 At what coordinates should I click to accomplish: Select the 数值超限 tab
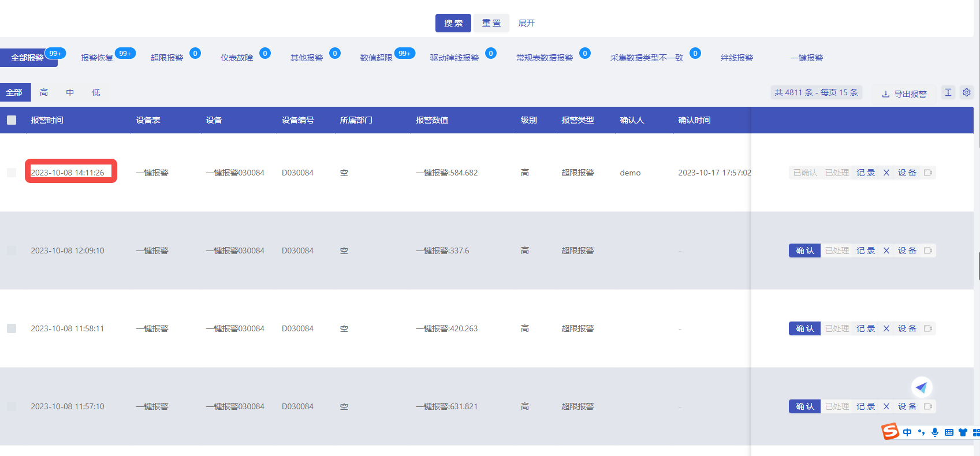coord(377,58)
